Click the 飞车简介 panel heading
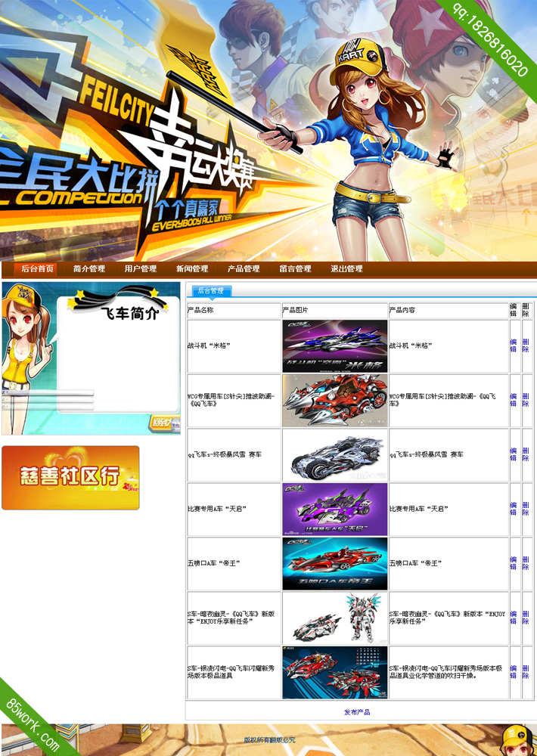This screenshot has height=756, width=537. click(130, 314)
